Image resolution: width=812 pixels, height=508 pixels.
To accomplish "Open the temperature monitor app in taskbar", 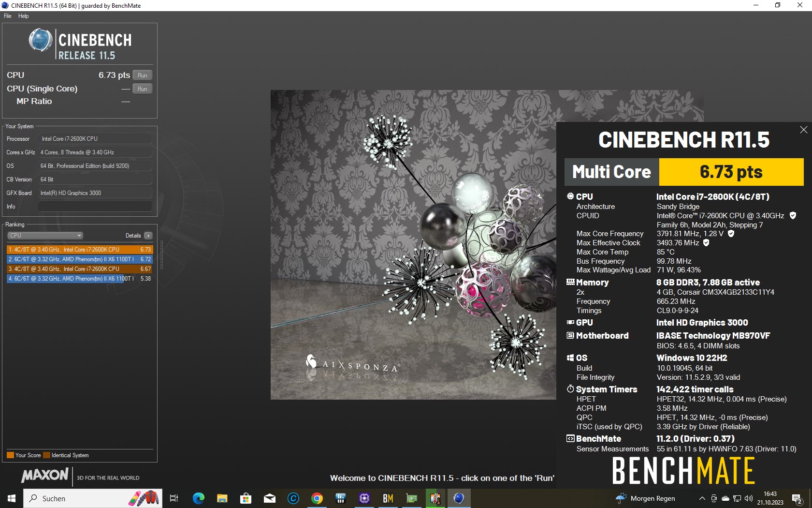I will click(x=435, y=498).
